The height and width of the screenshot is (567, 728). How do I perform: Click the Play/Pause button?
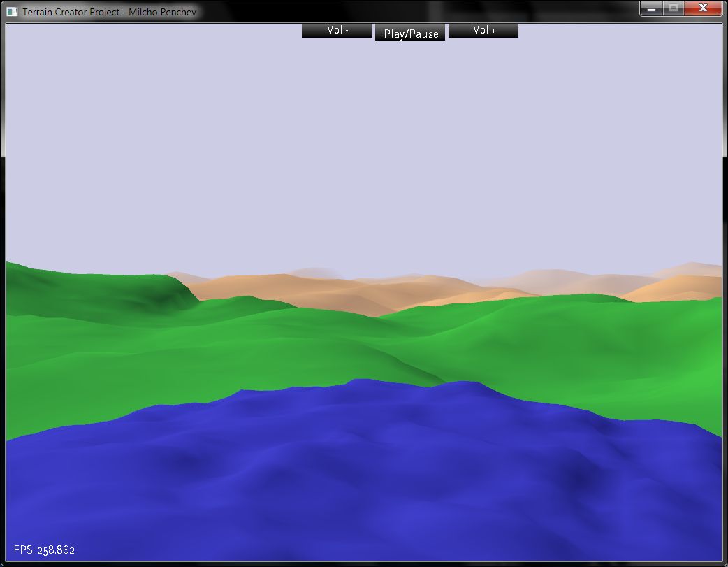[410, 33]
